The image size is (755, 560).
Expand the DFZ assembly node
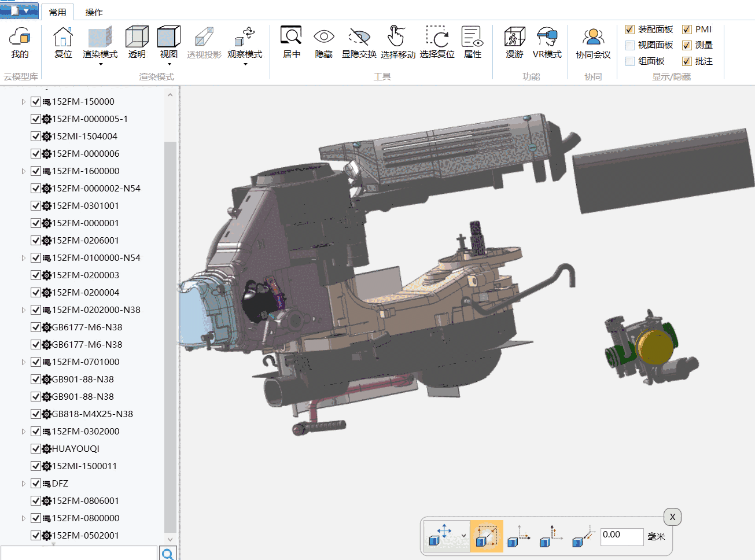coord(23,484)
